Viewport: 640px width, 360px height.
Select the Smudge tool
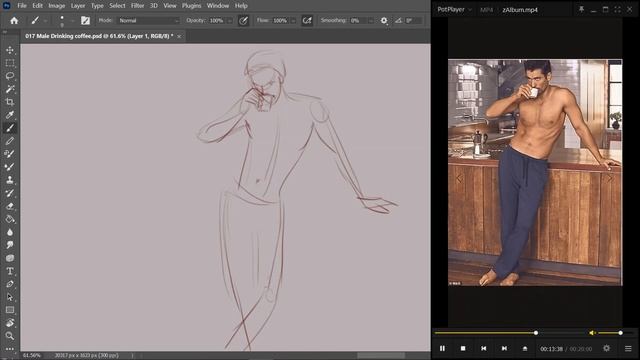[10, 245]
